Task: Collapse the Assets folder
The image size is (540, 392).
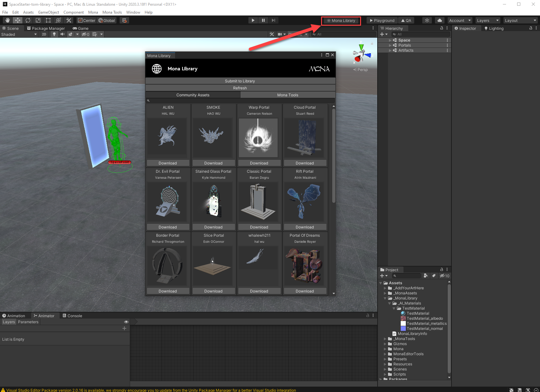Action: (381, 283)
